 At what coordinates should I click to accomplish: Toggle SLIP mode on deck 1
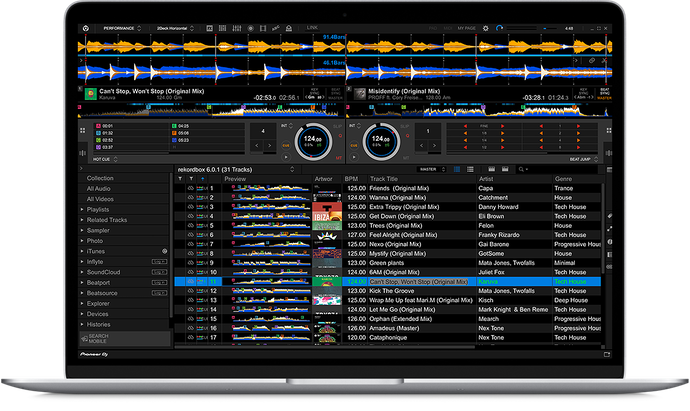(338, 126)
